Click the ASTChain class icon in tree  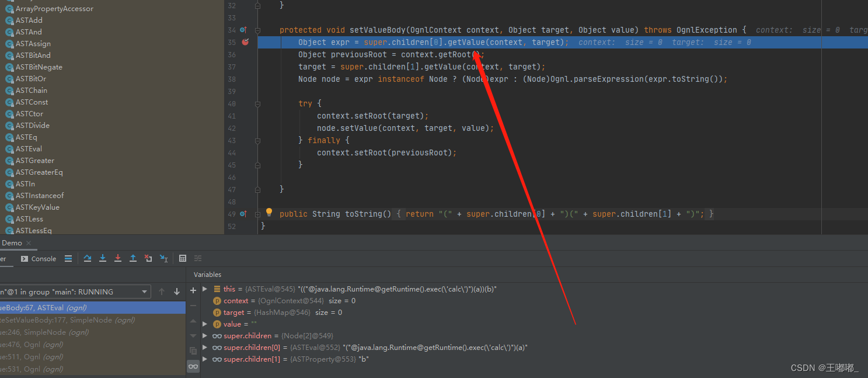(9, 91)
